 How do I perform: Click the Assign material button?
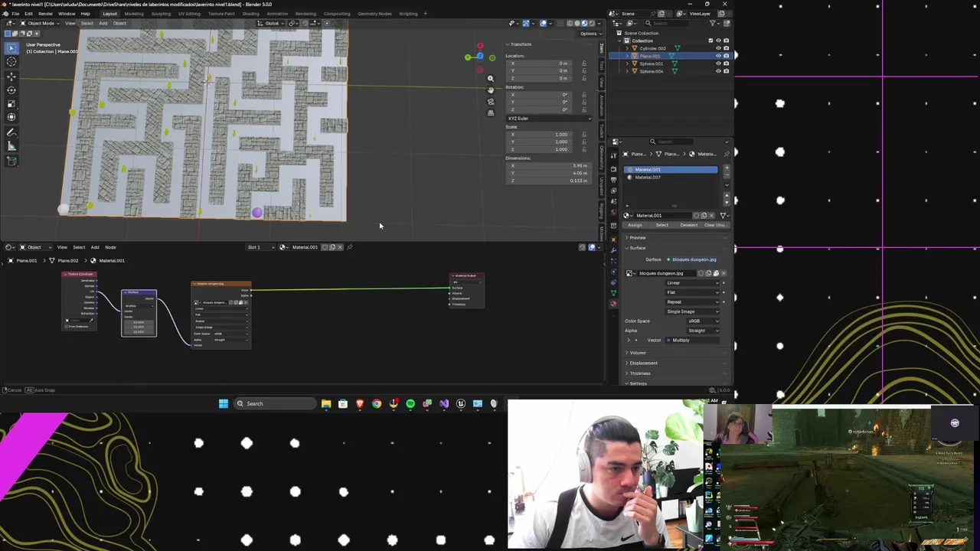tap(635, 225)
